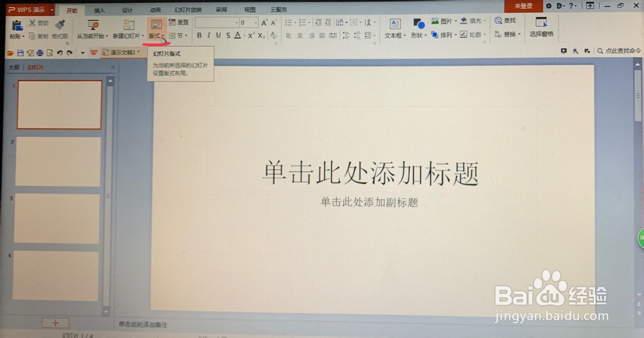Click the Reset (重置) slide button
The height and width of the screenshot is (338, 644).
point(178,22)
